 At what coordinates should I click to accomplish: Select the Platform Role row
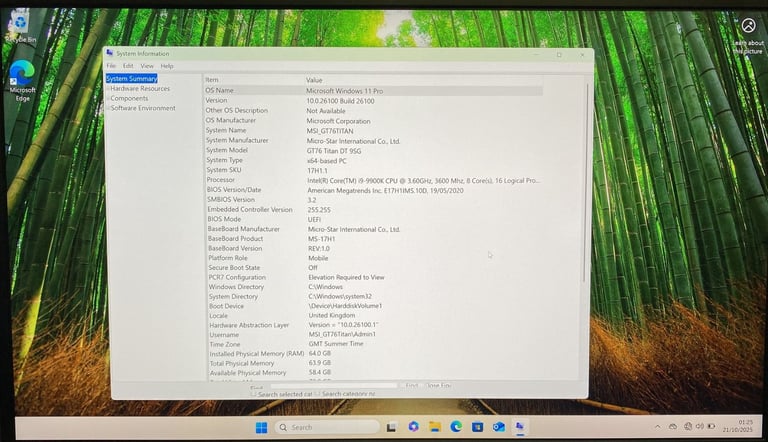point(375,258)
